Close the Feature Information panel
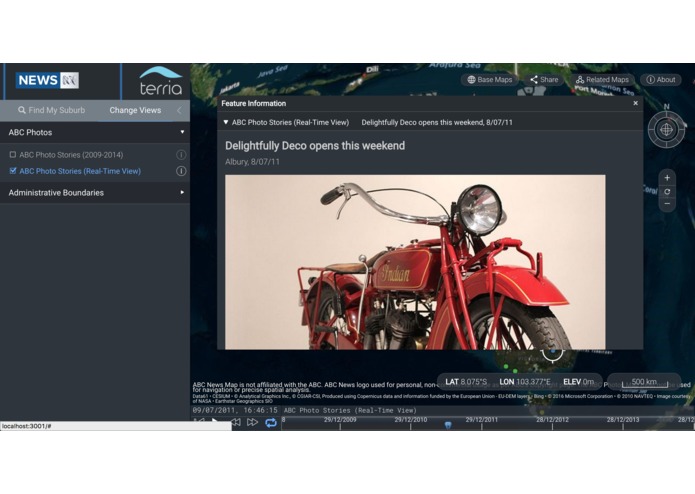695x494 pixels. (635, 103)
